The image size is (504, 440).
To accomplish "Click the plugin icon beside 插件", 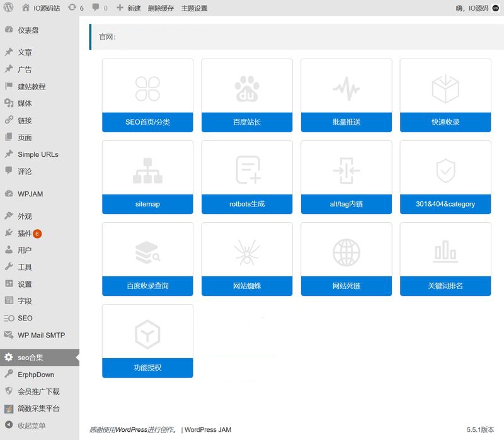I will point(9,233).
